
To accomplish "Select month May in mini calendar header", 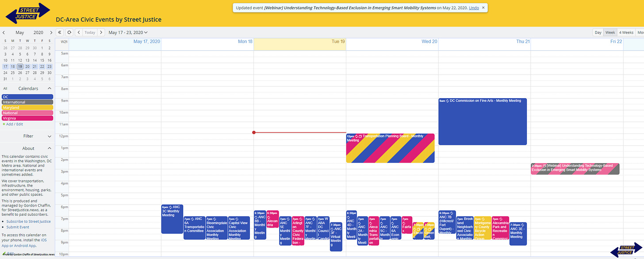I will click(x=20, y=33).
